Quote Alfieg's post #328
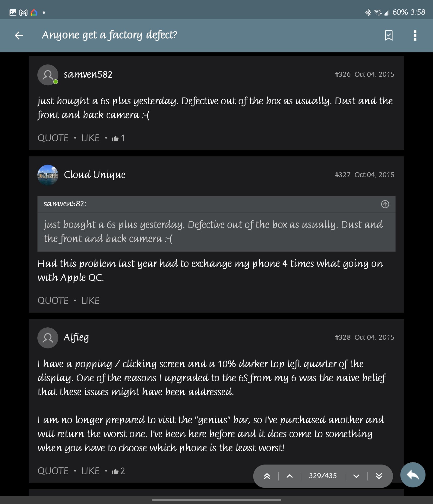This screenshot has width=433, height=504. click(x=53, y=471)
